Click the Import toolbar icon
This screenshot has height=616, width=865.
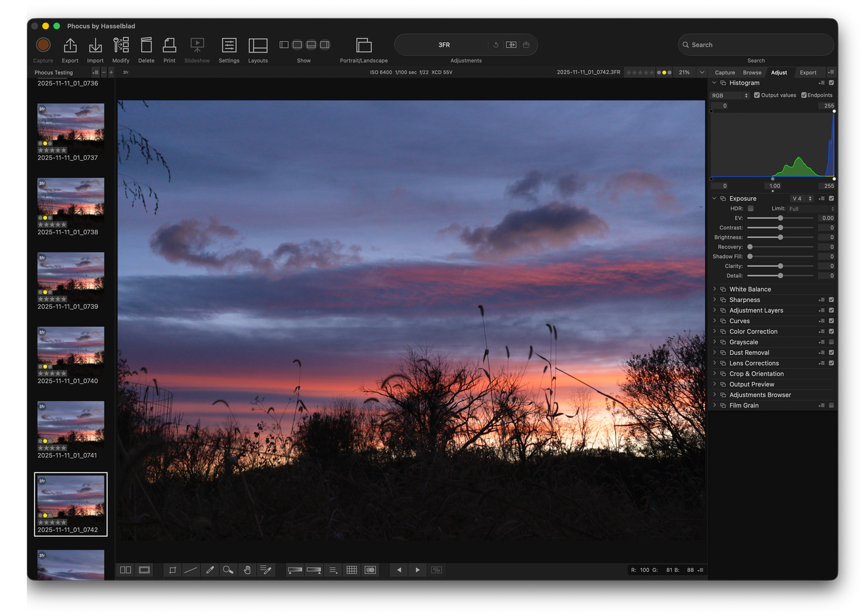coord(95,45)
